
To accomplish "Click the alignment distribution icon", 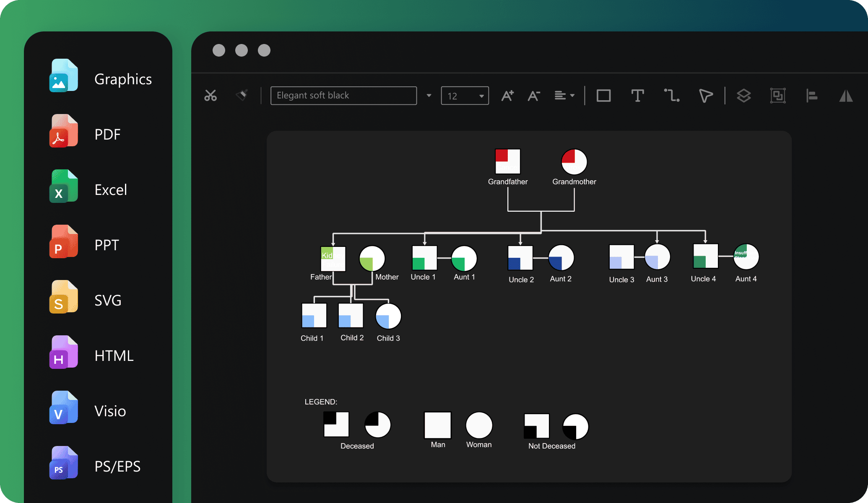I will pyautogui.click(x=812, y=96).
